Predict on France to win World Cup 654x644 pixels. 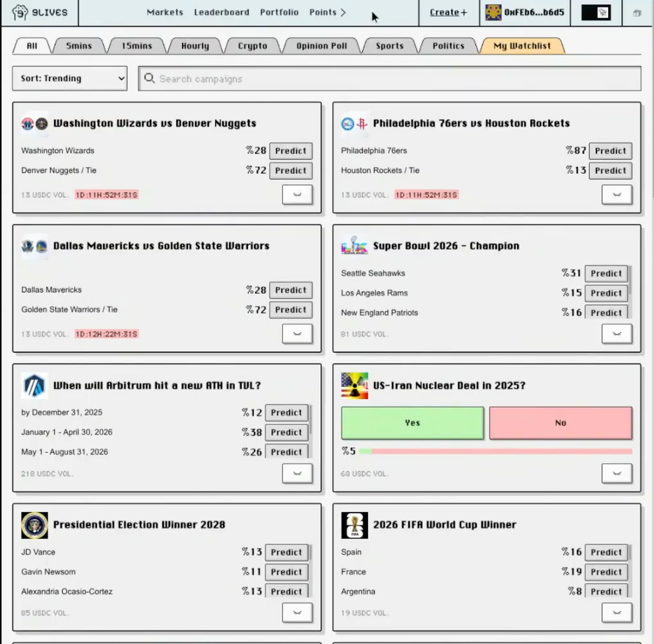coord(606,572)
